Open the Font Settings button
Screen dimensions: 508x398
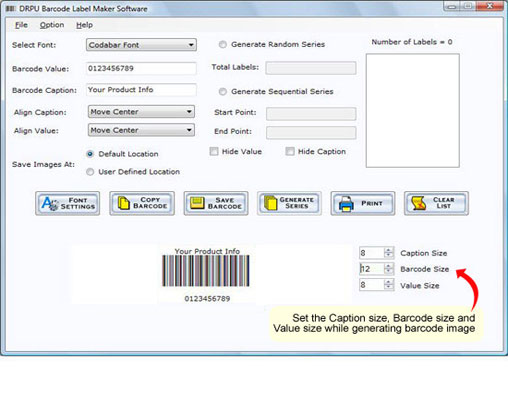[x=68, y=203]
